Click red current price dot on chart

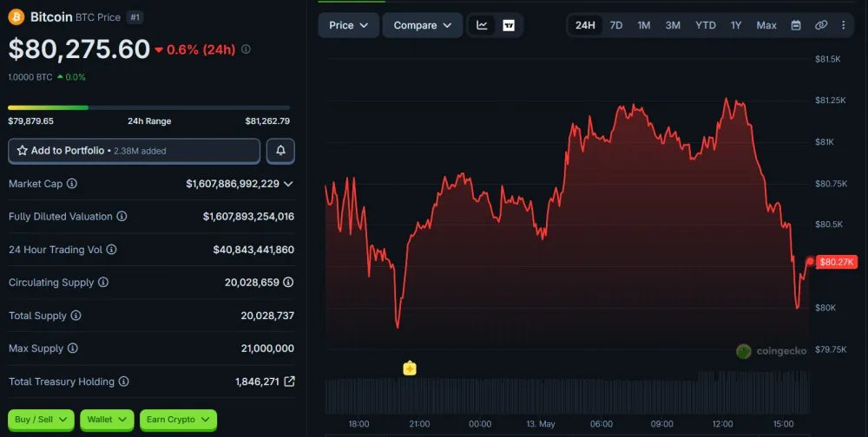(x=810, y=261)
